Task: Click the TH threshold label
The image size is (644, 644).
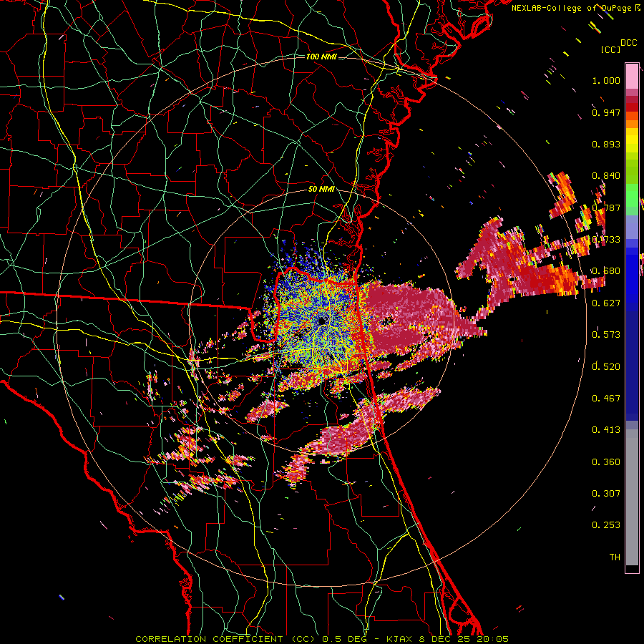Action: 615,557
